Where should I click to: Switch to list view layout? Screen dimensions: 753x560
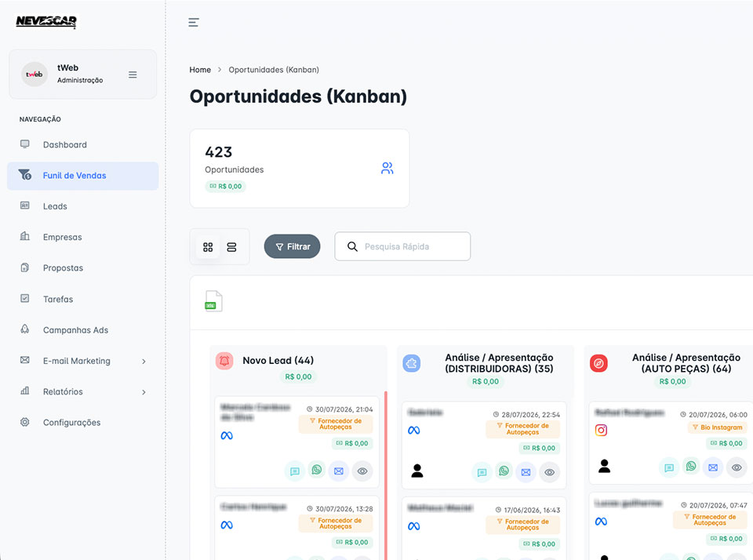pos(231,247)
